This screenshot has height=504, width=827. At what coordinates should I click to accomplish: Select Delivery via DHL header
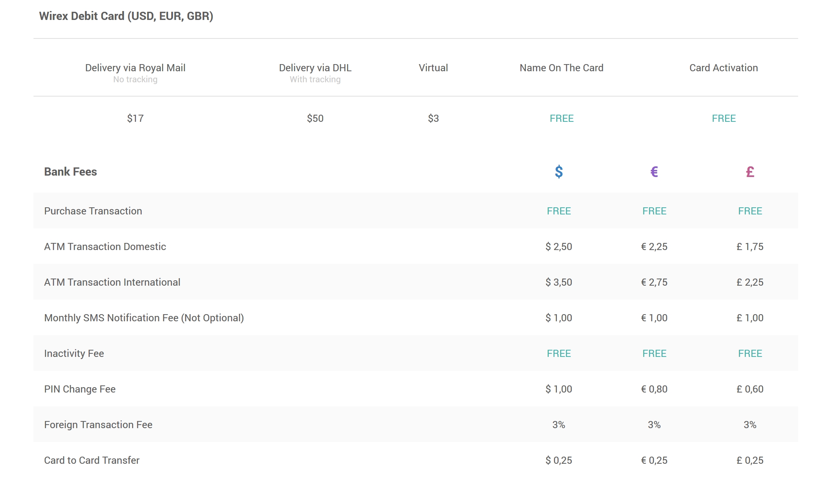click(x=315, y=68)
